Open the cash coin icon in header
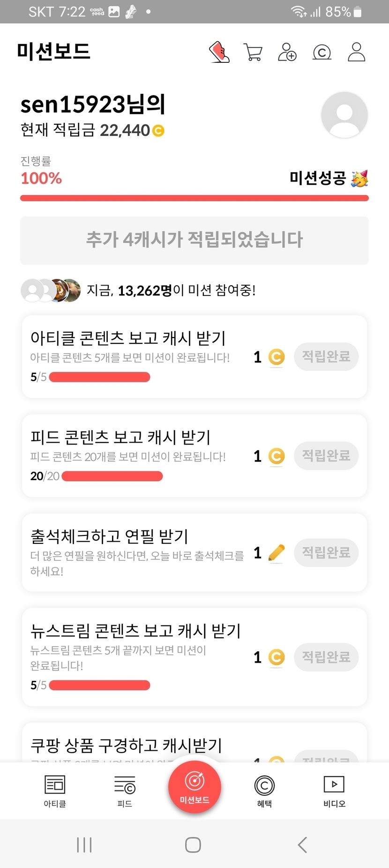Image resolution: width=389 pixels, height=868 pixels. click(x=322, y=52)
